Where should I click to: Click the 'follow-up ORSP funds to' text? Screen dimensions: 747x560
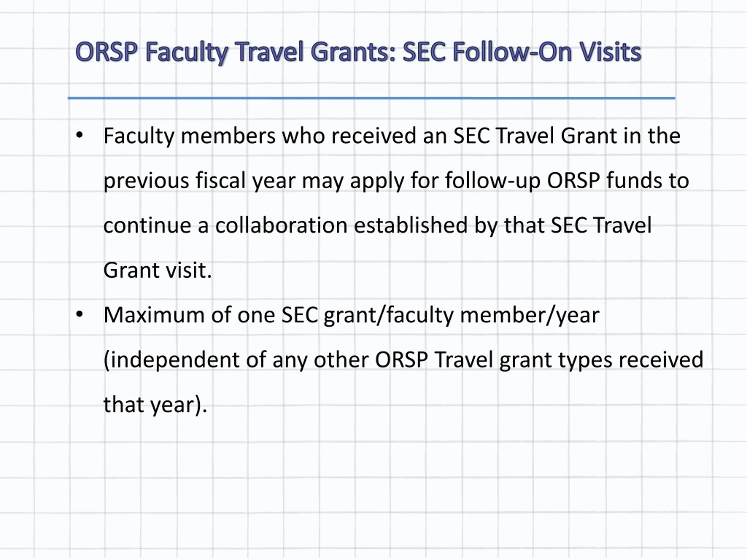[x=567, y=181]
